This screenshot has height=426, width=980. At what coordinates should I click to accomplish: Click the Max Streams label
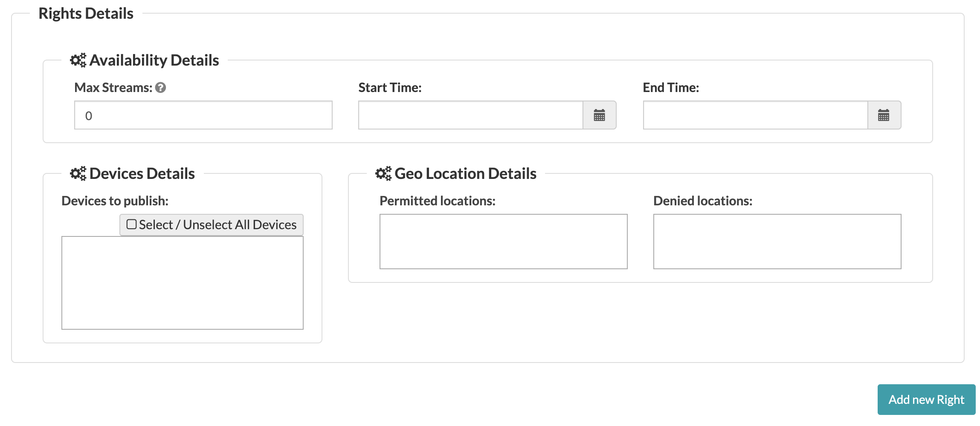113,87
